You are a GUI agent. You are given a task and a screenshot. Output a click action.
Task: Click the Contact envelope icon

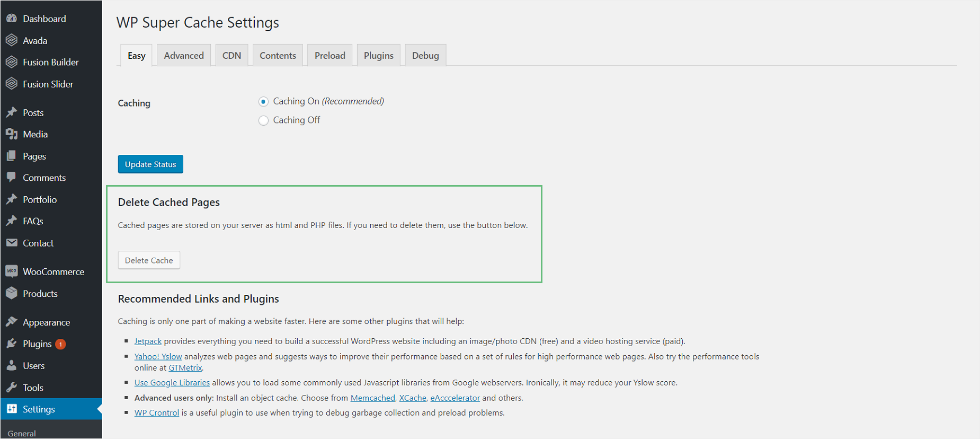tap(12, 243)
